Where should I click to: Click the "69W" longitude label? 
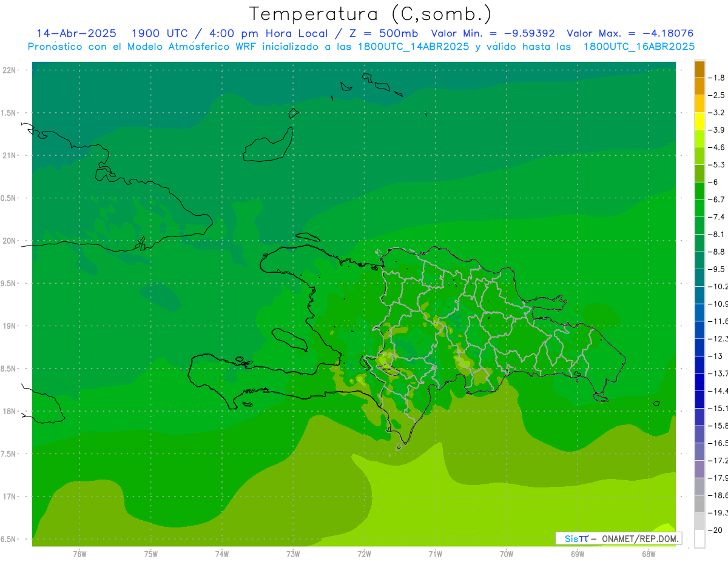point(578,554)
